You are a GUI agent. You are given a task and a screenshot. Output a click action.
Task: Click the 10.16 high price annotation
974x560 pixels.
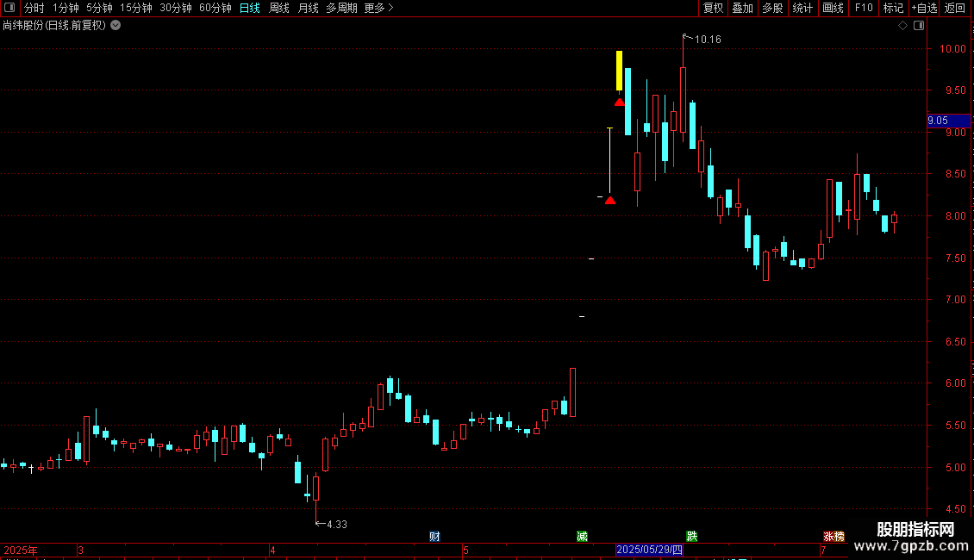pos(708,40)
